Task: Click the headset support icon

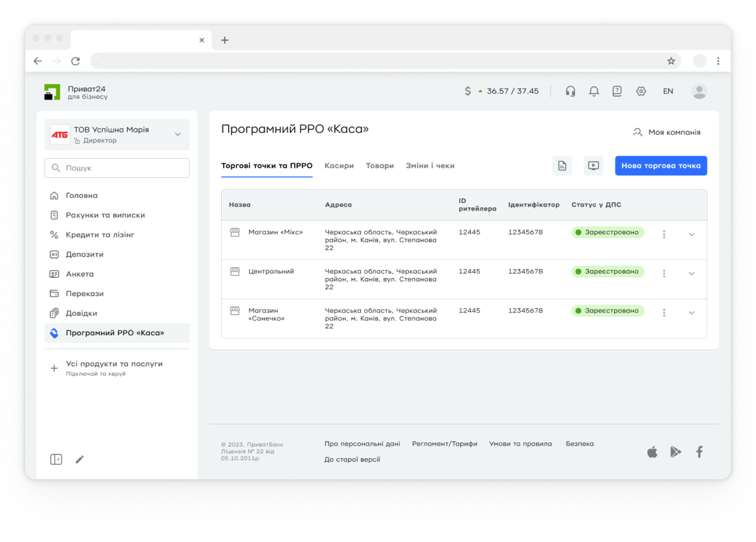Action: [x=570, y=91]
